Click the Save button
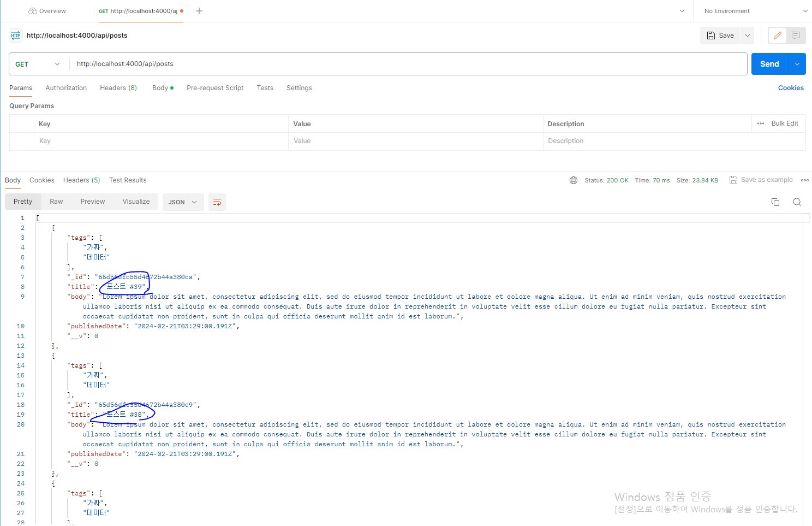The height and width of the screenshot is (526, 812). (x=720, y=36)
